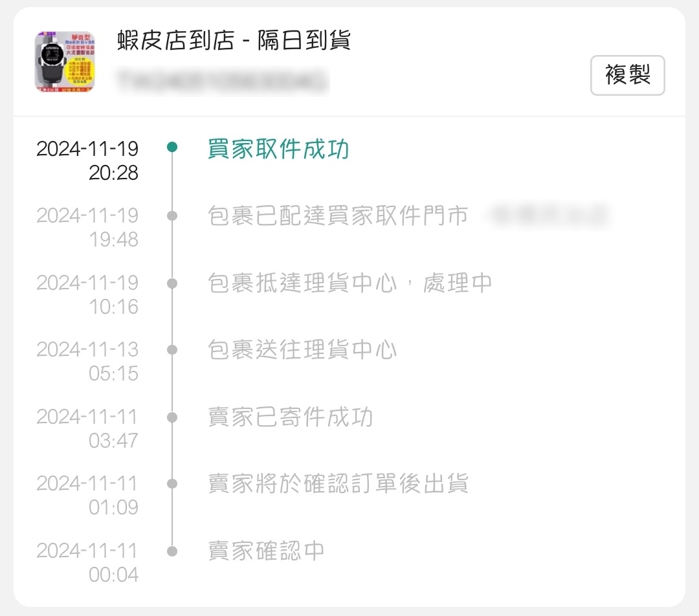Select the 包裹送往理貨中心 status entry

302,350
